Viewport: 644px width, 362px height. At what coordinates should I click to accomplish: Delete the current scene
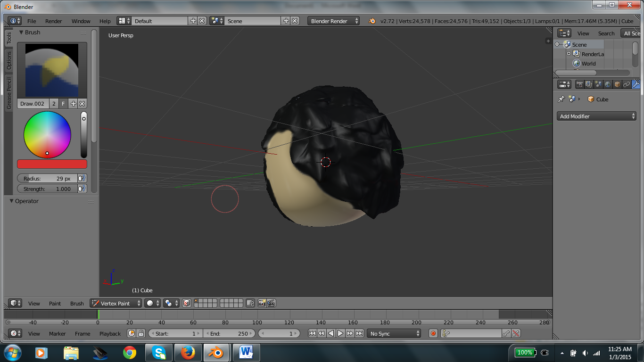tap(295, 21)
